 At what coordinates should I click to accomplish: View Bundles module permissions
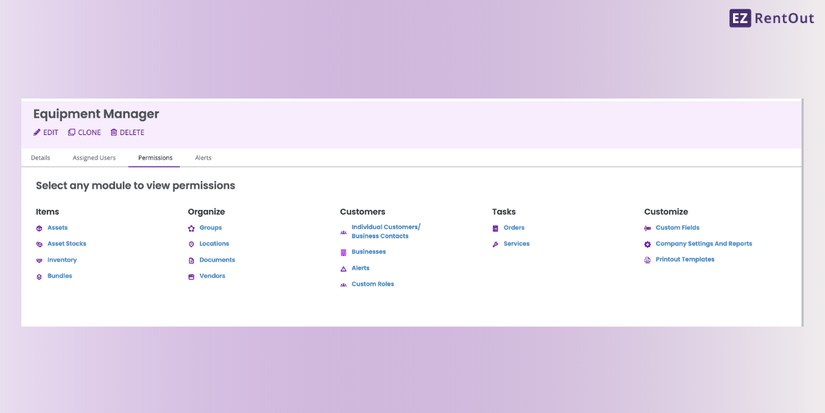tap(59, 276)
